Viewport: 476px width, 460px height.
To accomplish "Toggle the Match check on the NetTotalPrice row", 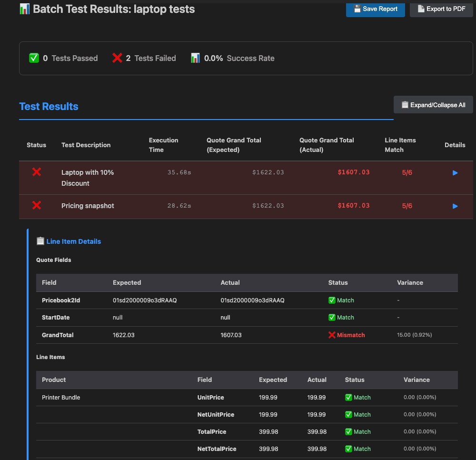I will (348, 449).
